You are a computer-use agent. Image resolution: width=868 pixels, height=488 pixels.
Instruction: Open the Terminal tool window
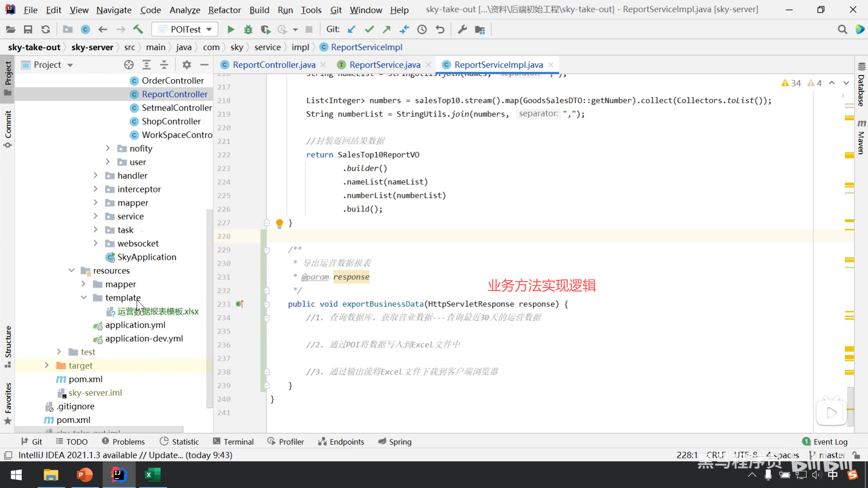click(233, 441)
